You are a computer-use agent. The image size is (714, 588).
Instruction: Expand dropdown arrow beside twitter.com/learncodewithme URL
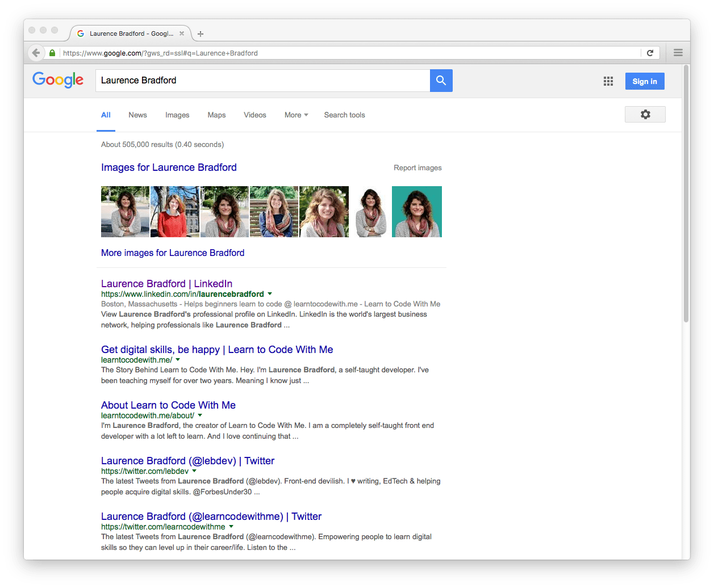click(x=231, y=527)
